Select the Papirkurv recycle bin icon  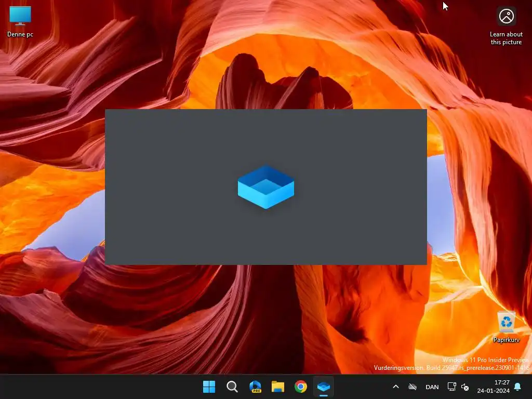pyautogui.click(x=506, y=327)
